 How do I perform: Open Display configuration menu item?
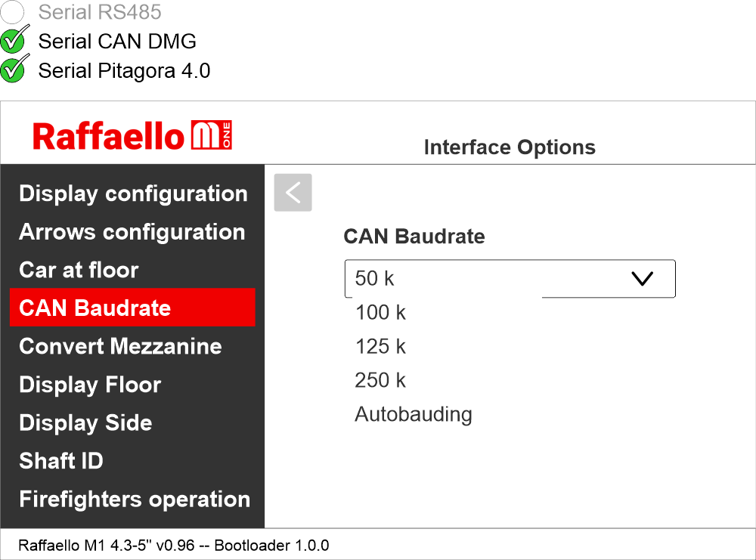pyautogui.click(x=133, y=193)
